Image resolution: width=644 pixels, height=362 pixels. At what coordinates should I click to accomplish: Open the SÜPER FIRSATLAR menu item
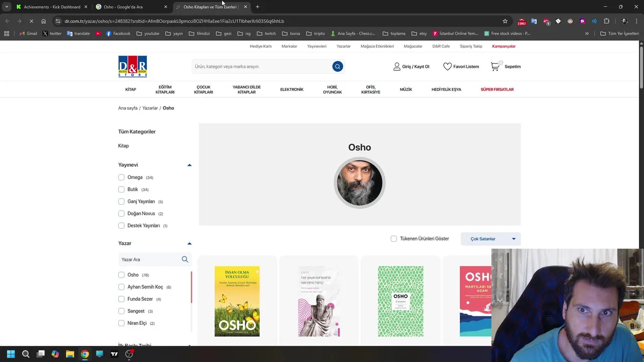497,89
